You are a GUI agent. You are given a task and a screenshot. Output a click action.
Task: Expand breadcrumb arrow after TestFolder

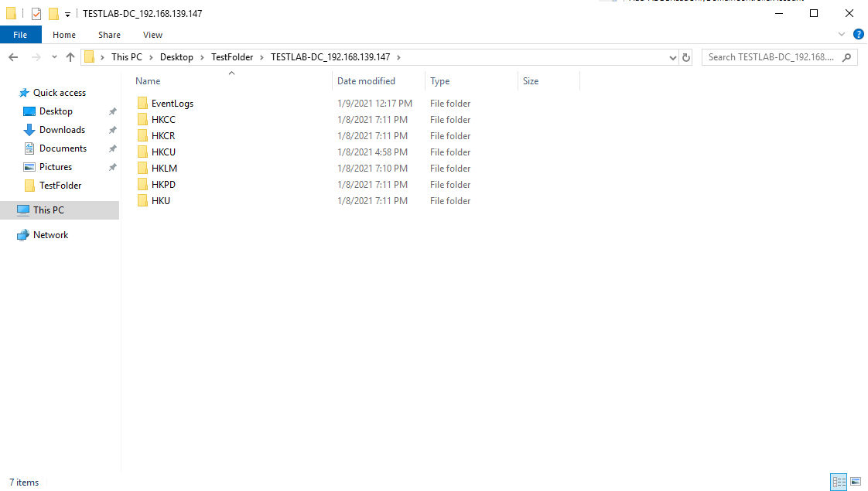261,57
